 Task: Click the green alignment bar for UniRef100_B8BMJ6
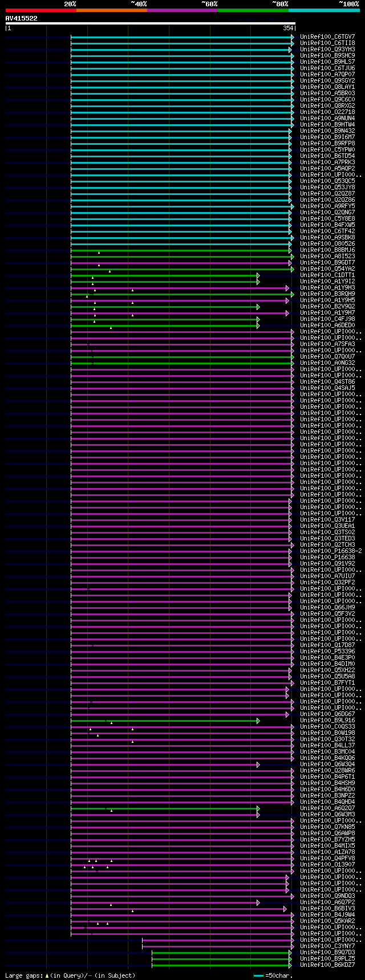pyautogui.click(x=181, y=250)
